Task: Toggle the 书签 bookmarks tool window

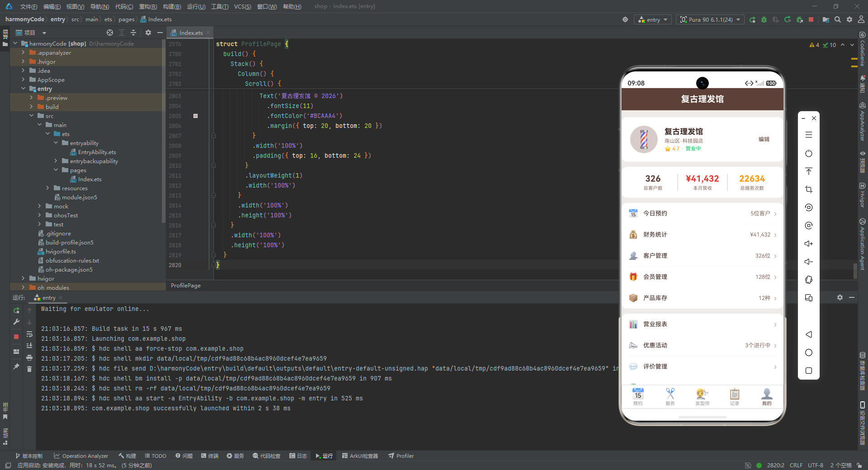Action: click(x=5, y=411)
